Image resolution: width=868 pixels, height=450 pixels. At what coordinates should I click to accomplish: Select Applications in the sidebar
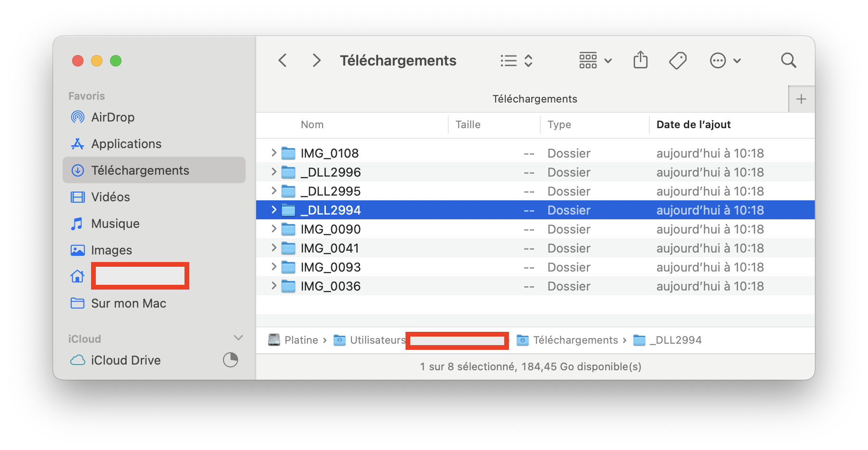coord(126,144)
